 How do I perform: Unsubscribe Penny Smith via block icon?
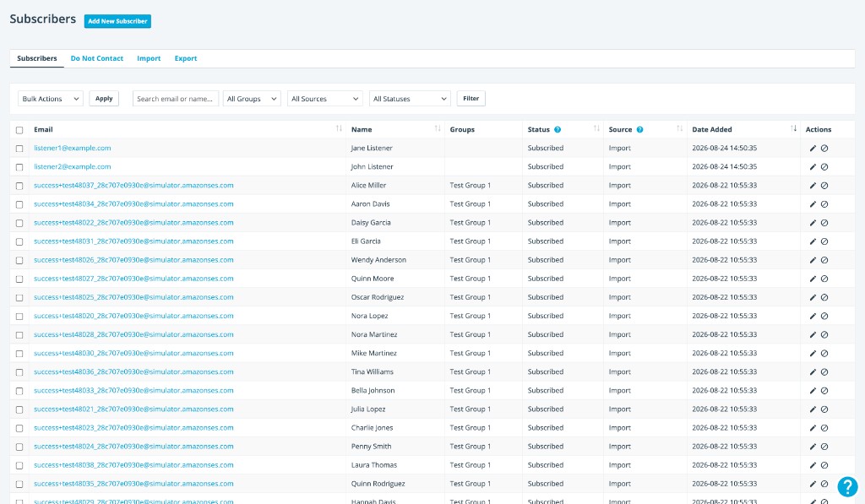click(824, 447)
